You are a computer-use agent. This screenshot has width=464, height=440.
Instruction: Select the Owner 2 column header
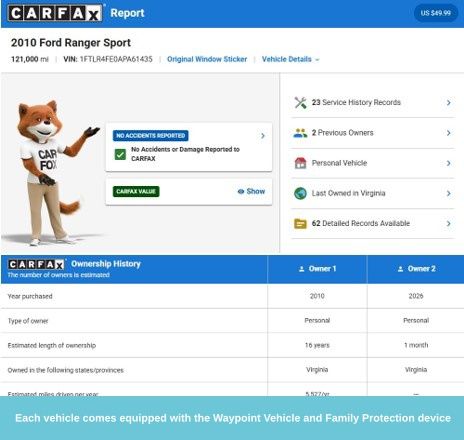click(x=416, y=269)
